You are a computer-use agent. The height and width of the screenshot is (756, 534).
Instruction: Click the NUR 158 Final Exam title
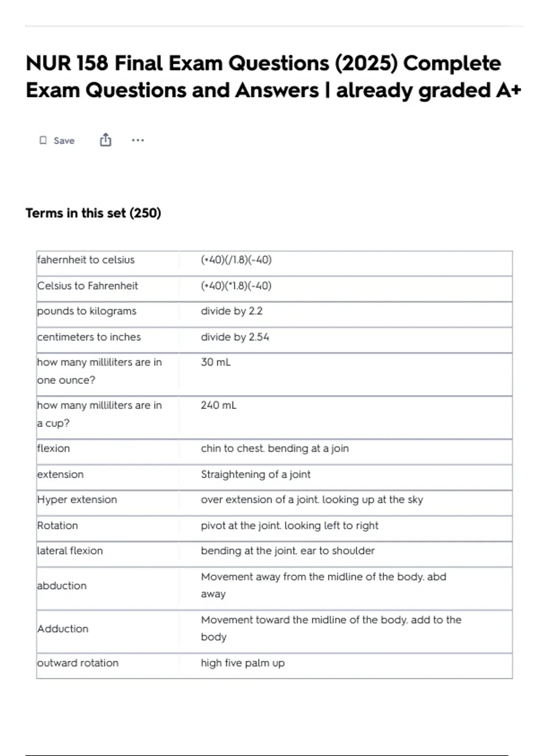click(x=273, y=76)
